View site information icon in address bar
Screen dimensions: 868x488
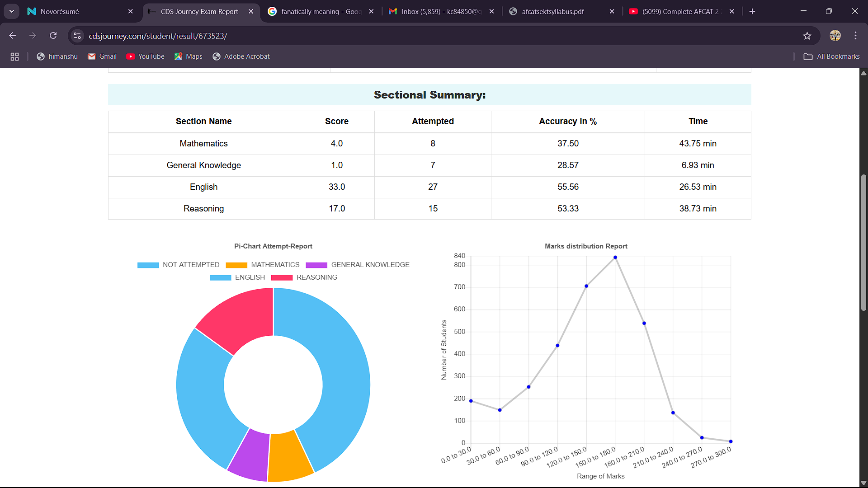[77, 36]
